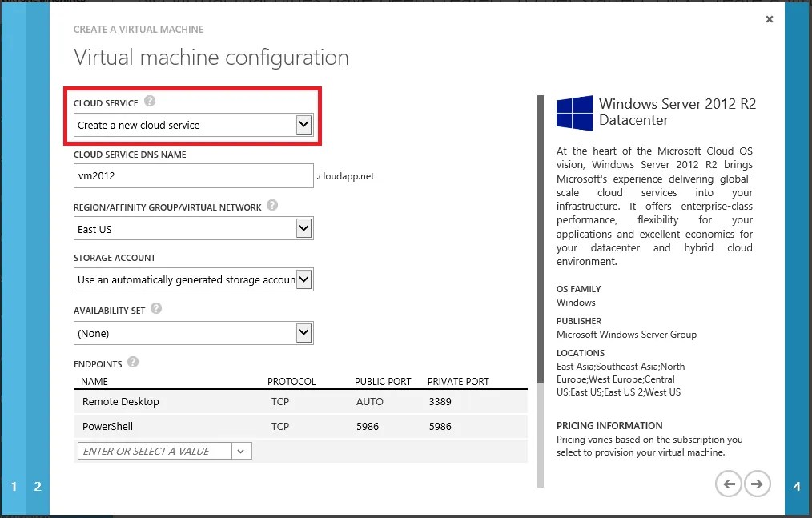Click the Availability Set help icon
The width and height of the screenshot is (812, 518).
(156, 308)
